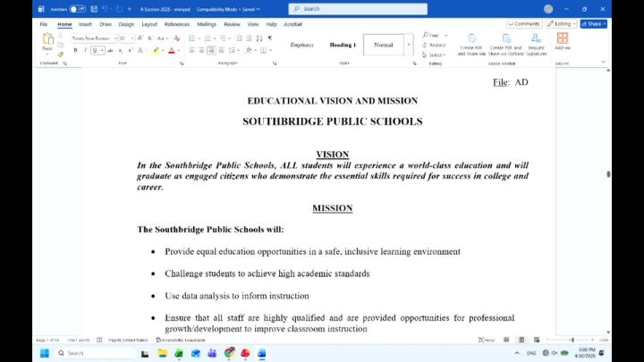Click paragraph shading bucket icon
644x362 pixels.
pos(249,50)
